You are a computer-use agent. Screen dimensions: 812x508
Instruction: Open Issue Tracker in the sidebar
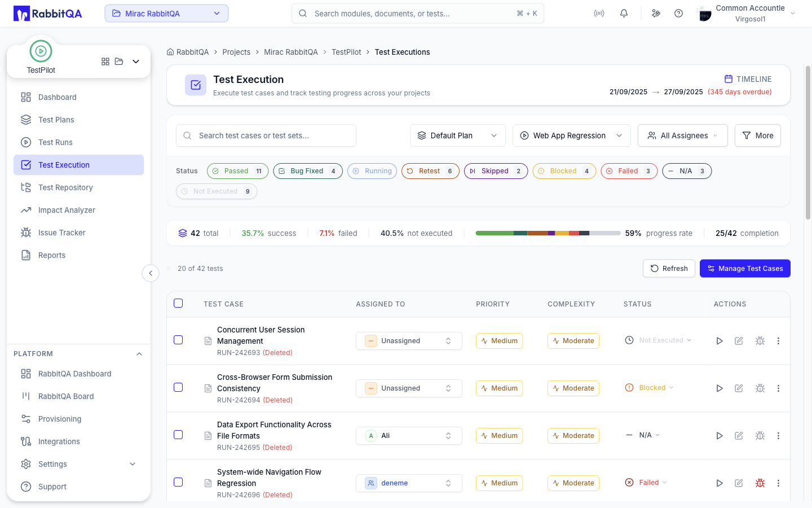pos(78,233)
